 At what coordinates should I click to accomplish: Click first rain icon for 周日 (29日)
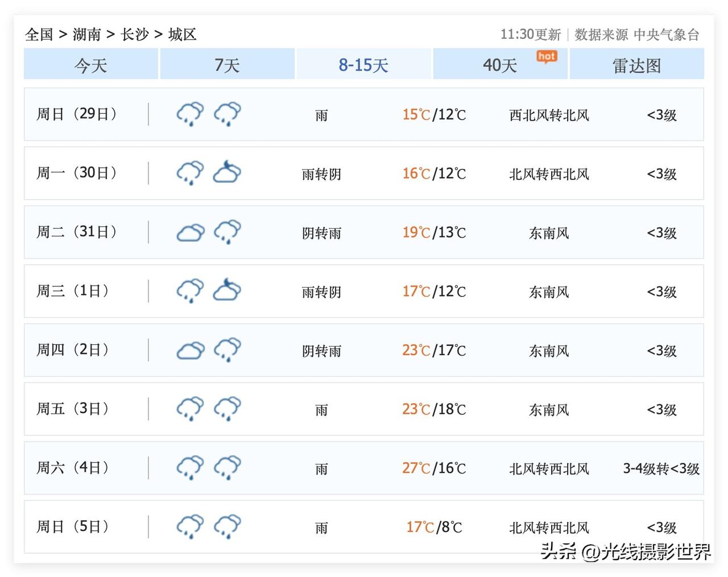point(190,114)
